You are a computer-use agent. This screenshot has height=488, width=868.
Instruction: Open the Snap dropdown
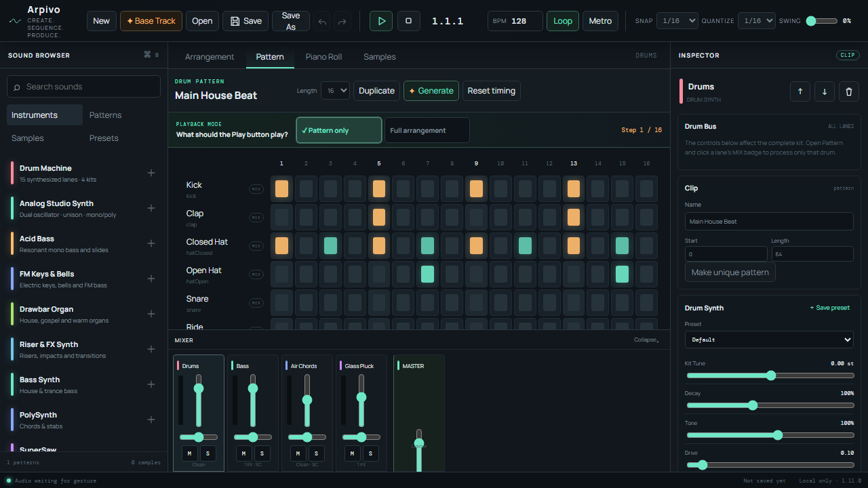tap(677, 21)
